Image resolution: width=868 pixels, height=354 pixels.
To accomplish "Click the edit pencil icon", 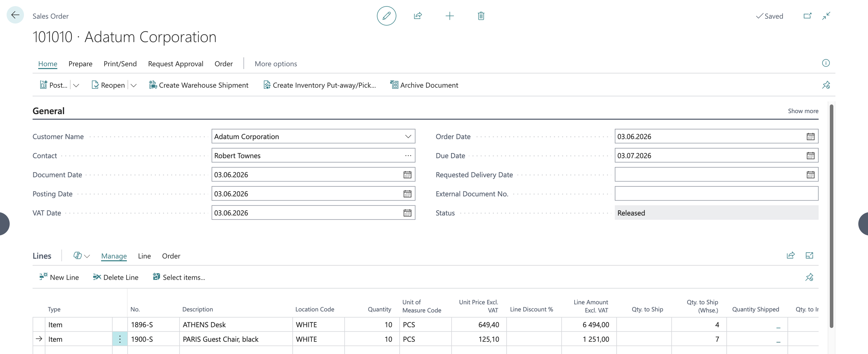I will 386,16.
